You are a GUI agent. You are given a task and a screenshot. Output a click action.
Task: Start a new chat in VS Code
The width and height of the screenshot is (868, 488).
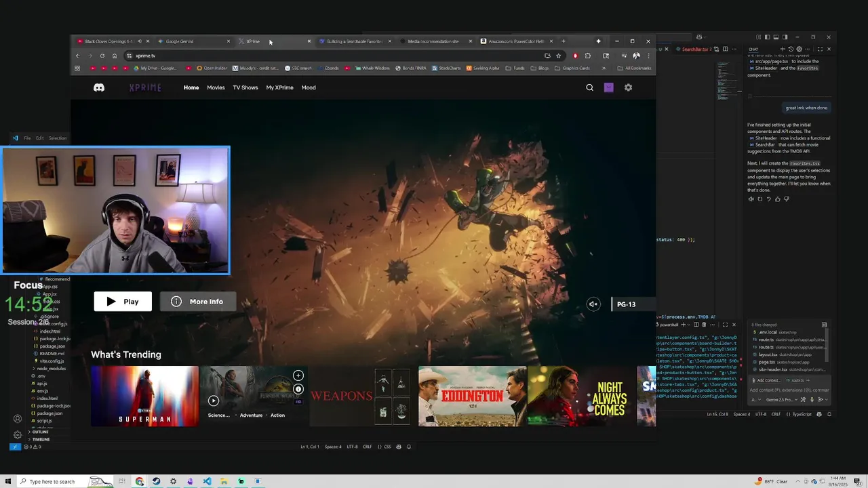pyautogui.click(x=783, y=49)
